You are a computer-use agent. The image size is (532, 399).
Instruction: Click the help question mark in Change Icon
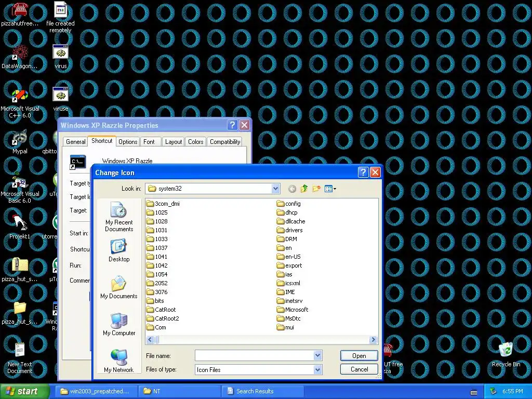[363, 172]
